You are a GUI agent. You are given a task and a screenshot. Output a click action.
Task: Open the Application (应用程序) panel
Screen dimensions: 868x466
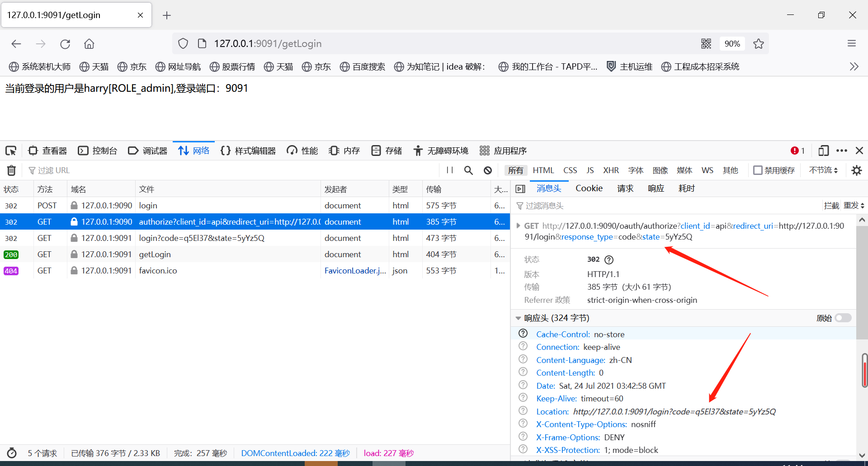pos(504,151)
